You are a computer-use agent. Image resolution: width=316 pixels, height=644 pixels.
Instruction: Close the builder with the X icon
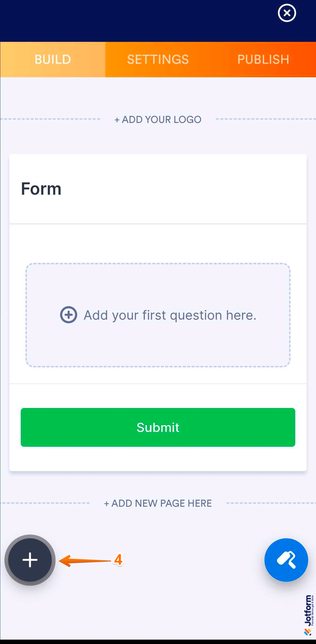(287, 13)
